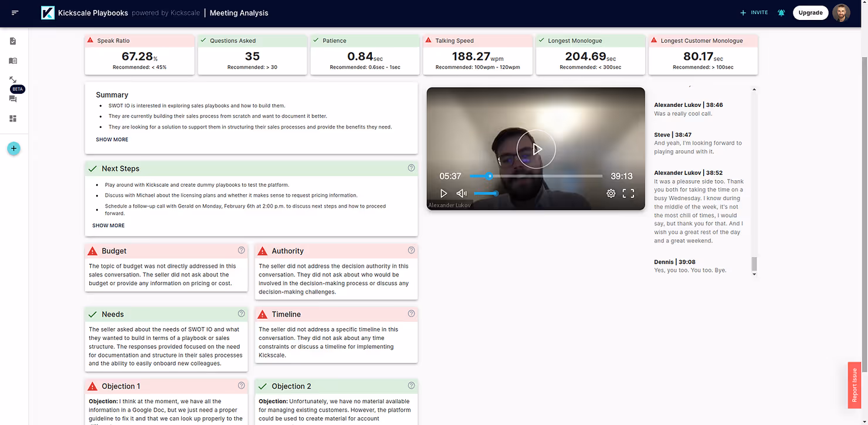Click the Kickscale Playbooks brand title

pyautogui.click(x=93, y=13)
